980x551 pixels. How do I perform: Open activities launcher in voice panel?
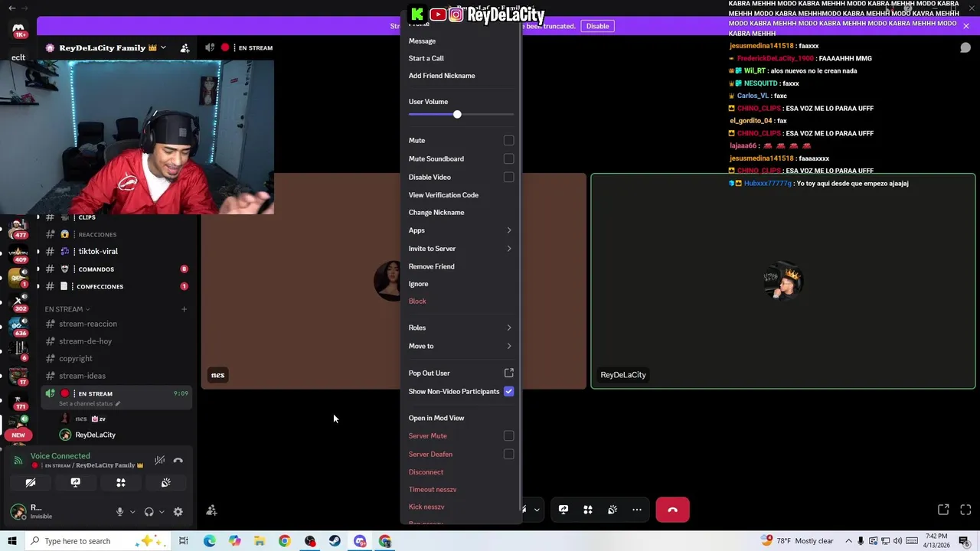[x=120, y=483]
